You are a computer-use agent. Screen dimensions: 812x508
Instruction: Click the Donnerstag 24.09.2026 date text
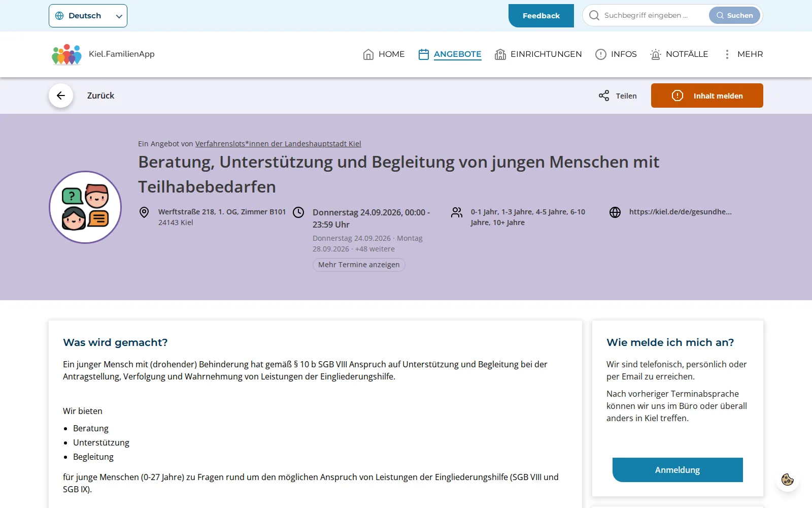coord(371,218)
